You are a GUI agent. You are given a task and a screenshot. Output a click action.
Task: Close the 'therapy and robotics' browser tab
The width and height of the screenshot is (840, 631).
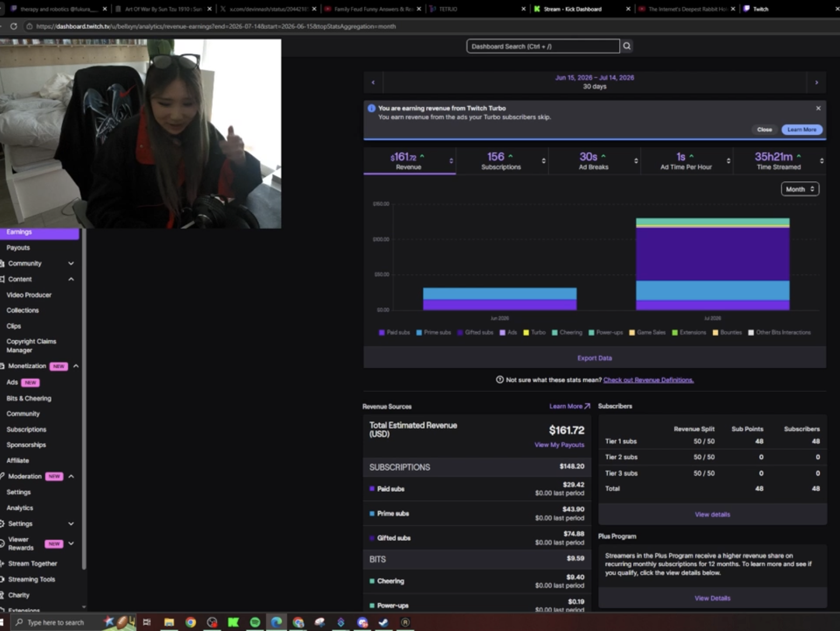(105, 9)
